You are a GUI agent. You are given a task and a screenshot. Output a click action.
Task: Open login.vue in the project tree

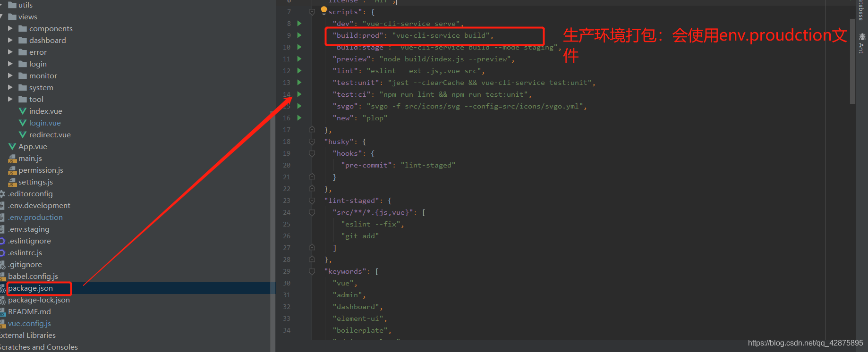pos(45,123)
